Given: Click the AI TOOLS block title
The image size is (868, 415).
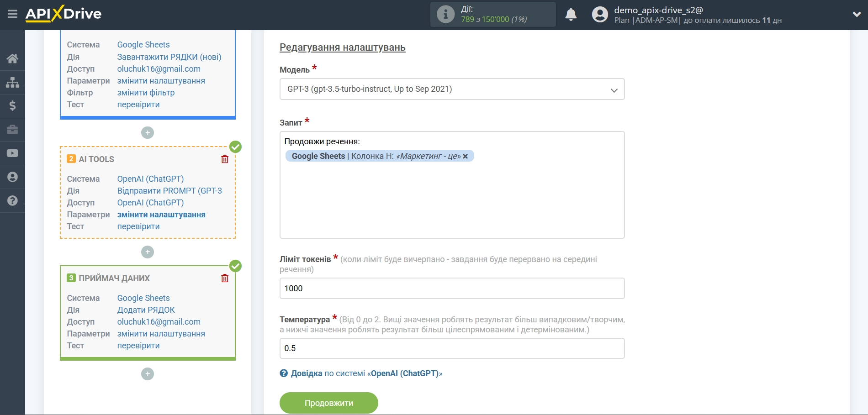Looking at the screenshot, I should coord(96,159).
